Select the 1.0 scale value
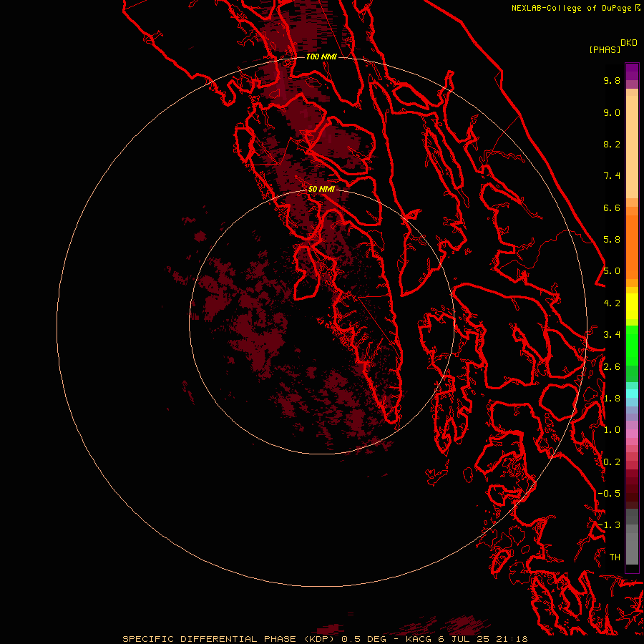 612,430
